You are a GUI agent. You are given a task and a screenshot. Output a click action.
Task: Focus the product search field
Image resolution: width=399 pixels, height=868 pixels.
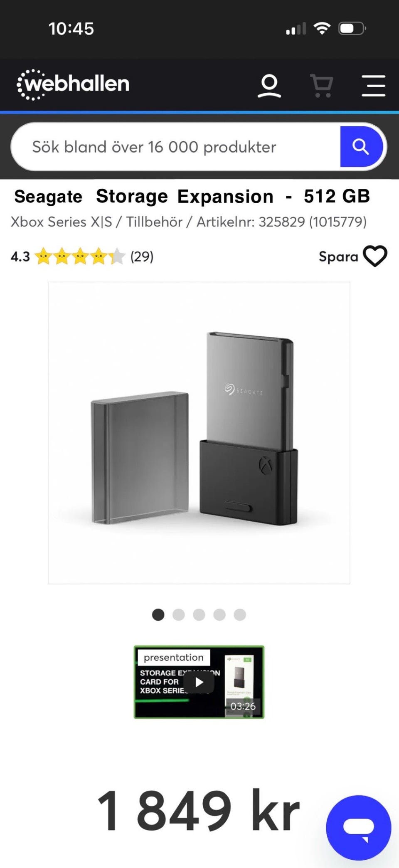(x=175, y=147)
